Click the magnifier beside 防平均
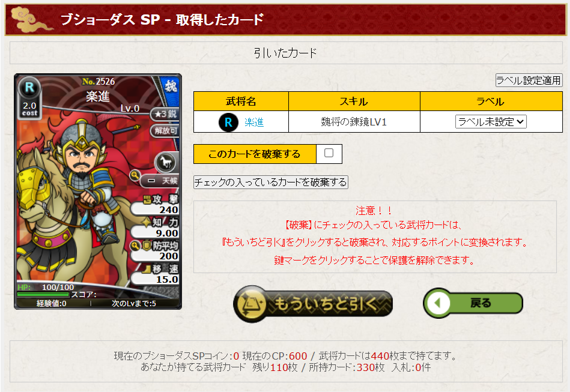This screenshot has width=570, height=392. [x=135, y=246]
